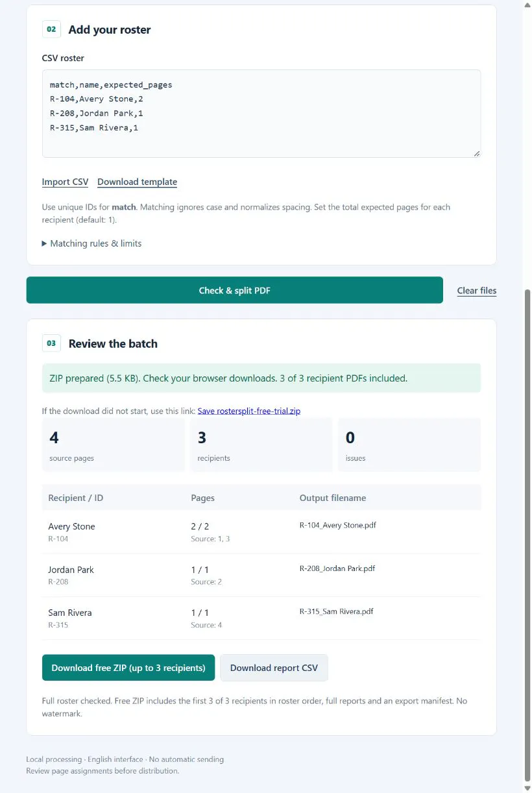Viewport: 532px width, 793px height.
Task: Click scrollbar up arrow
Action: coord(527,5)
